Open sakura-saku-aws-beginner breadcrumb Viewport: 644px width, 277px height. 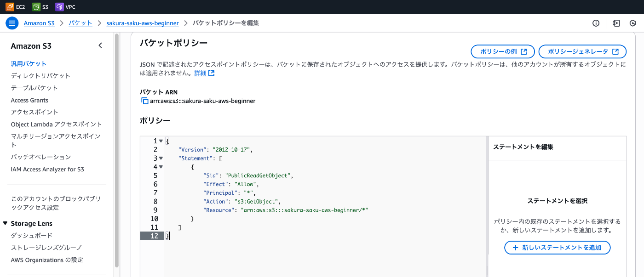click(x=143, y=23)
